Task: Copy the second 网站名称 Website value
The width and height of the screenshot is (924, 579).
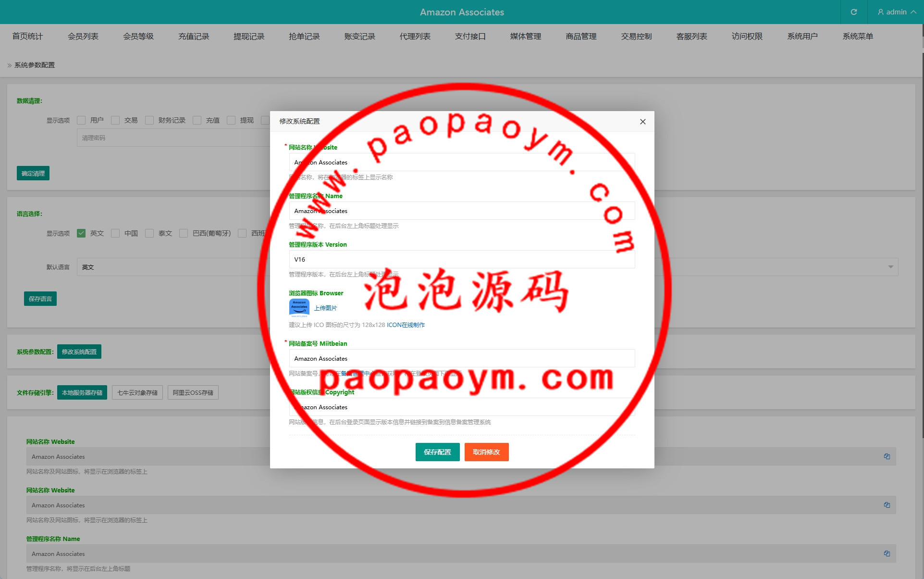Action: coord(887,505)
